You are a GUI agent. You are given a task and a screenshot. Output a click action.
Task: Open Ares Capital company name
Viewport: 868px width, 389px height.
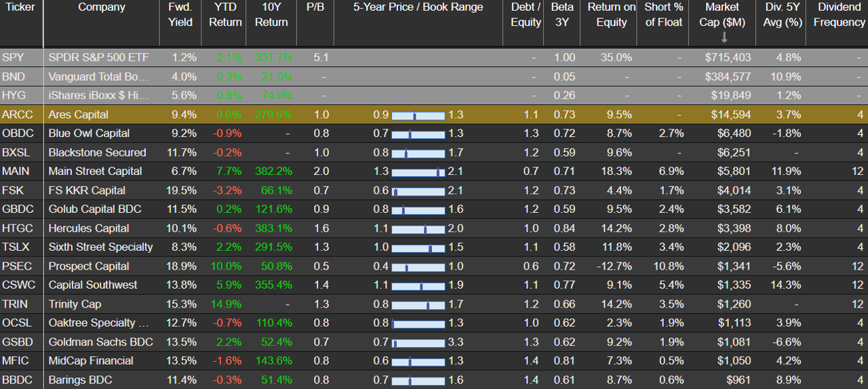click(x=78, y=115)
